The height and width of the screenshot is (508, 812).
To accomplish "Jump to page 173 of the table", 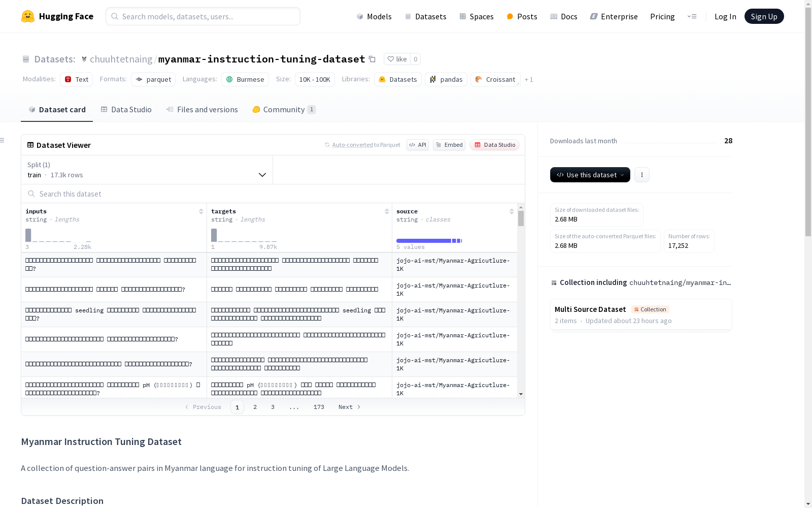I will 319,407.
